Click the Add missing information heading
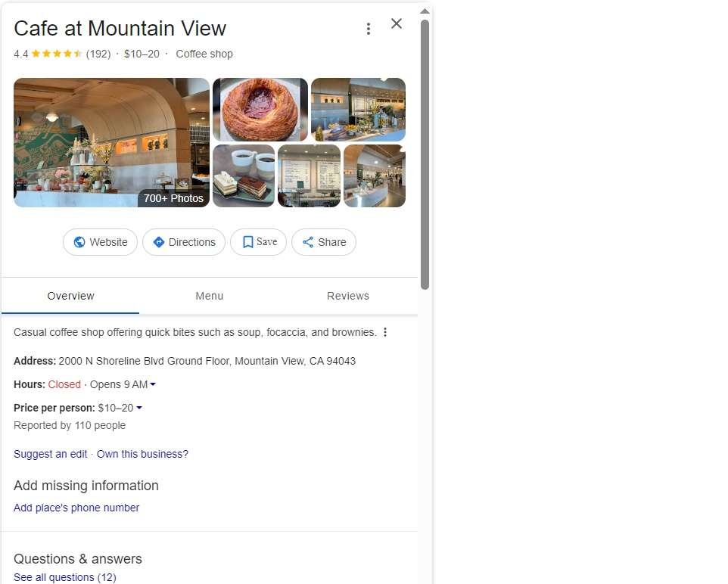728x584 pixels. pyautogui.click(x=86, y=486)
